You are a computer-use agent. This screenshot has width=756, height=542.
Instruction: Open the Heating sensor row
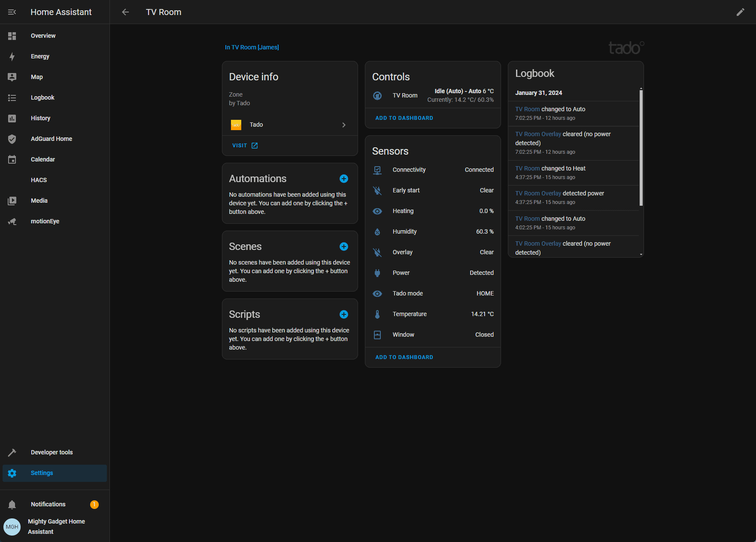click(433, 211)
